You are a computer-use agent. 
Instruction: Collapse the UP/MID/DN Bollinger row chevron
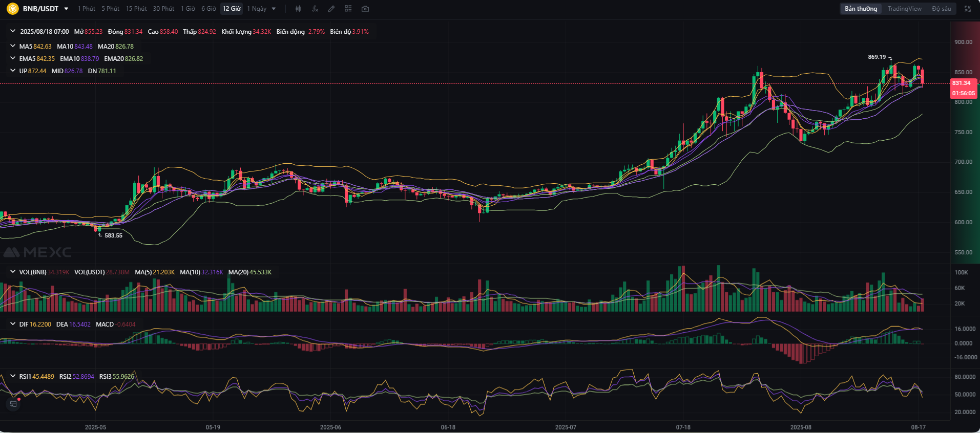(x=13, y=71)
